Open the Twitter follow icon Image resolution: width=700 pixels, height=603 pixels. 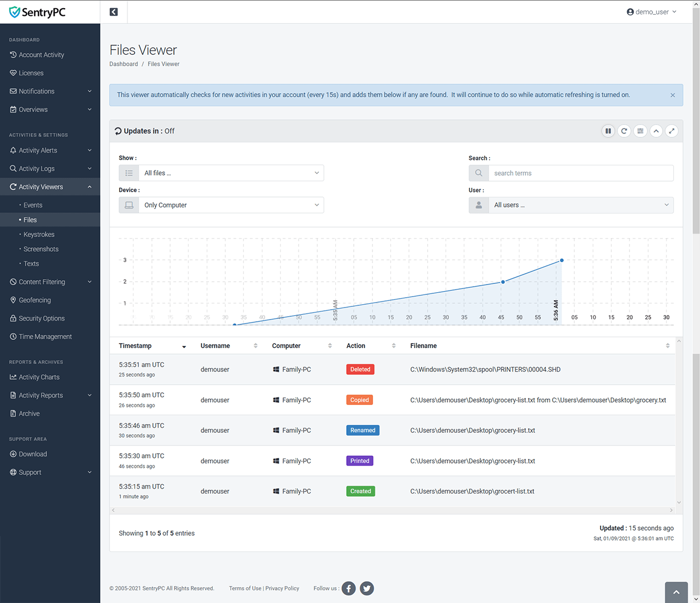pos(367,589)
